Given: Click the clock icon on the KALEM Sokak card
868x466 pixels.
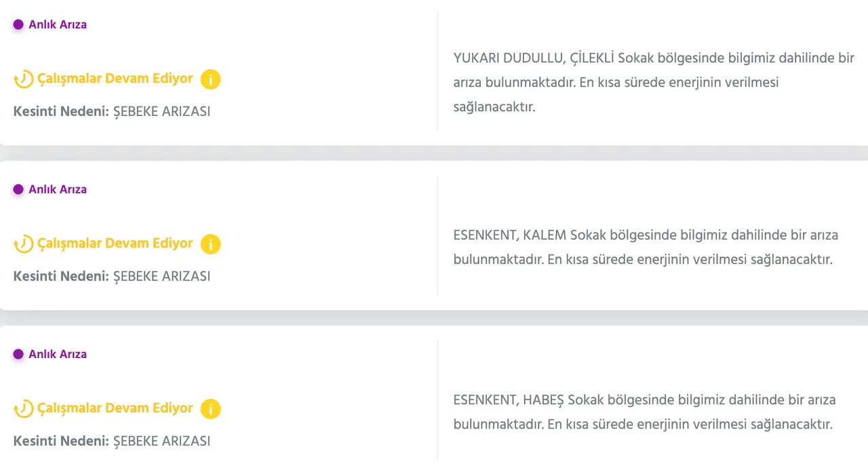Looking at the screenshot, I should point(23,244).
